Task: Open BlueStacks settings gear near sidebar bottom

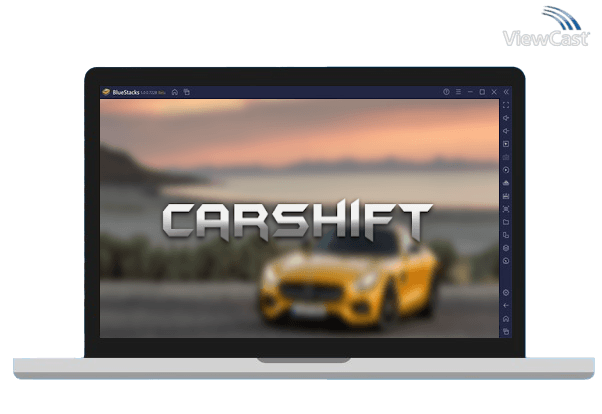Action: pyautogui.click(x=506, y=293)
